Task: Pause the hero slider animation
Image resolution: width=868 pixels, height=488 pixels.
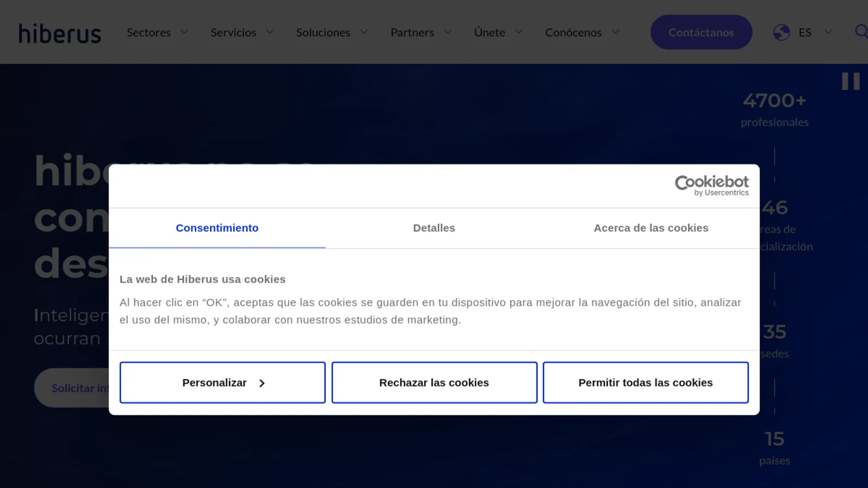Action: coord(851,81)
